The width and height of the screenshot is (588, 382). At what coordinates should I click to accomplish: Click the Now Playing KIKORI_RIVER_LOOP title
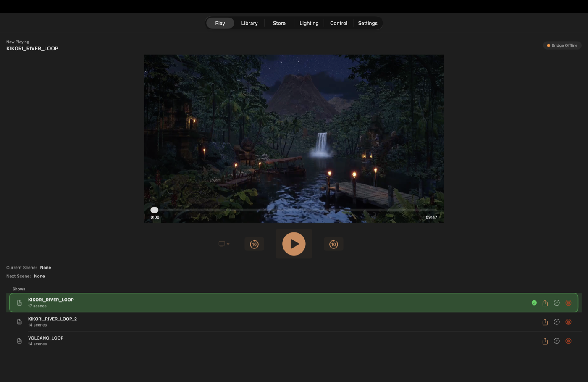(x=32, y=48)
